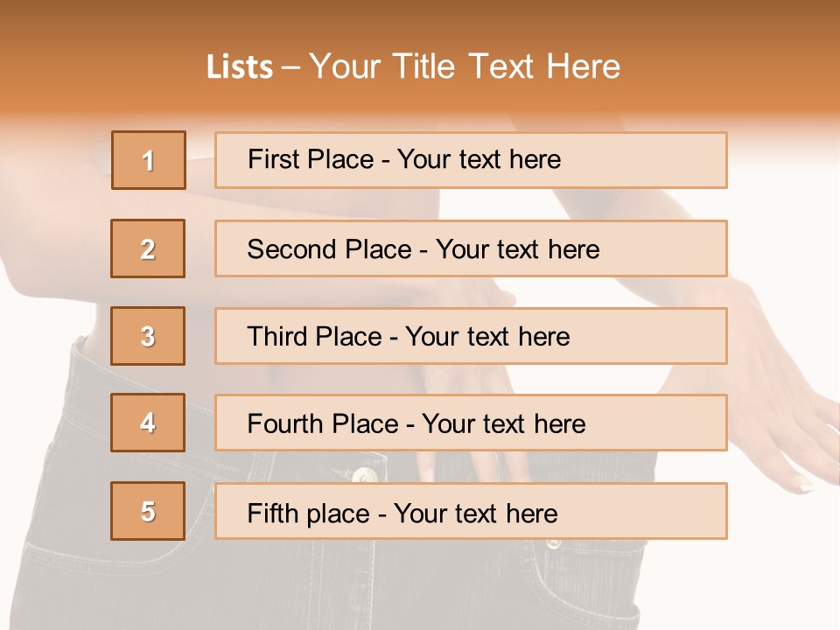The height and width of the screenshot is (630, 840).
Task: Click the bold "Lists" title word
Action: [x=240, y=66]
